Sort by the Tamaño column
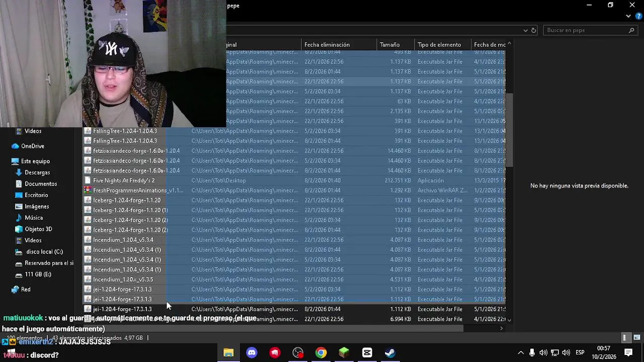Viewport: 644px width, 362px height. [396, 45]
